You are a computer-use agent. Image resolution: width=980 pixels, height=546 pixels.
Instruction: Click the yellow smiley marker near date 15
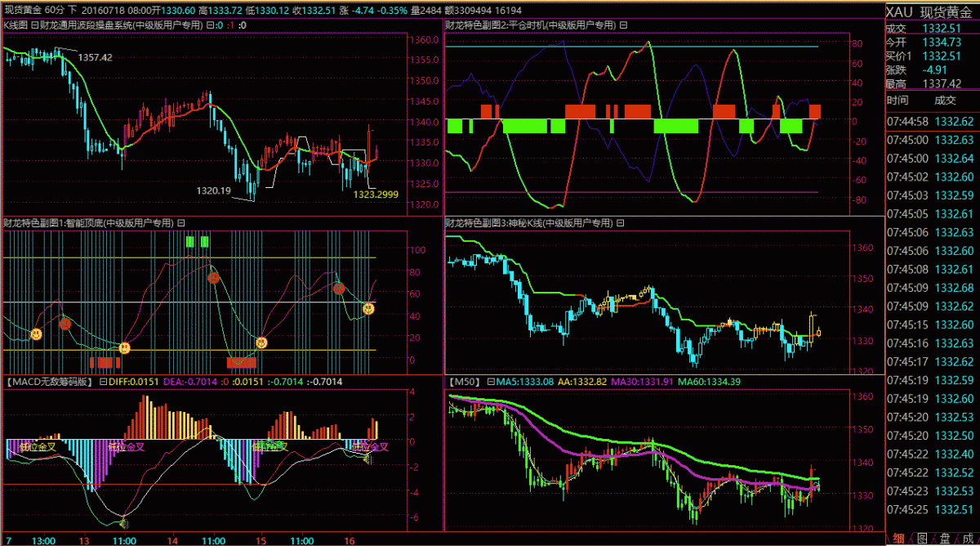tap(261, 342)
